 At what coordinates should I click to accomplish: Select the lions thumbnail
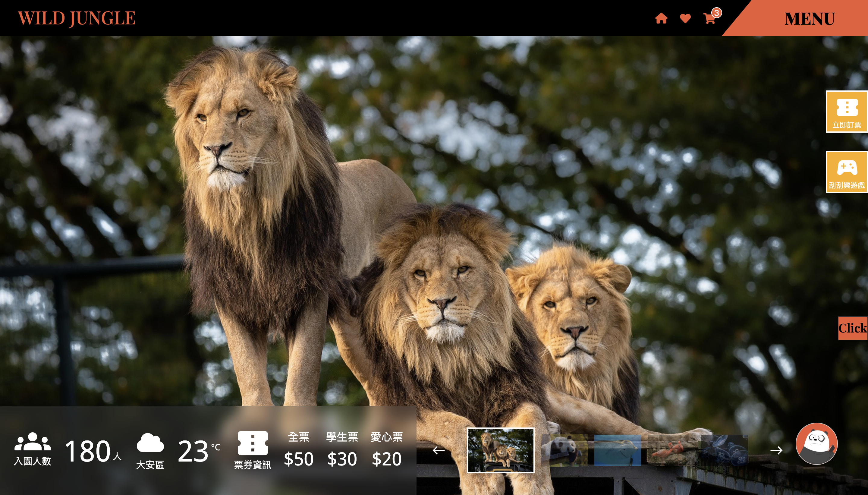(x=501, y=450)
